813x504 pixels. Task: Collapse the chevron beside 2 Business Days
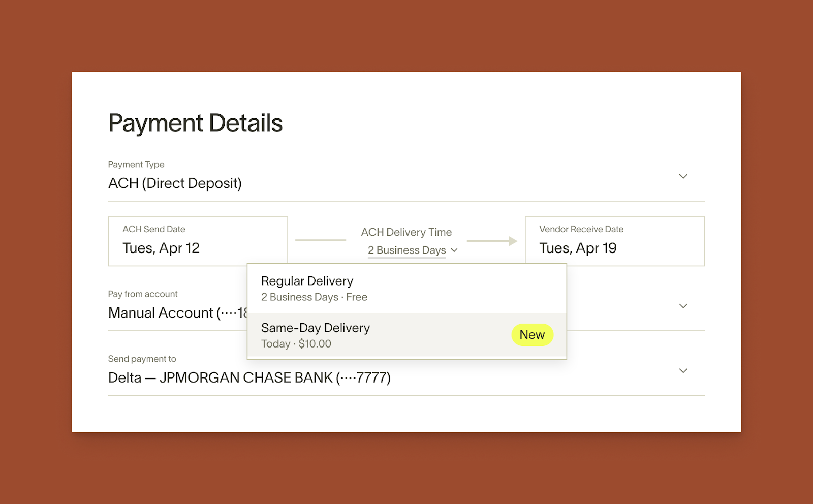click(454, 250)
